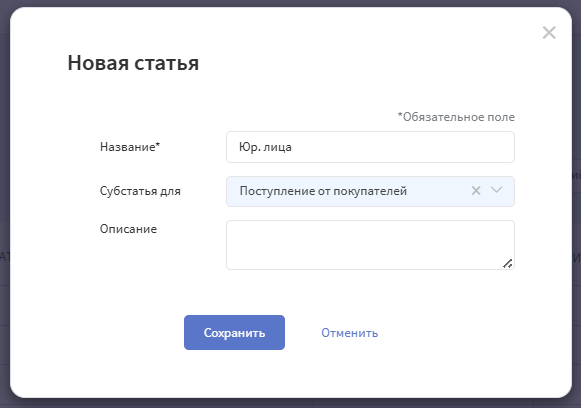Focus the Описание text area
The image size is (581, 408).
[x=370, y=245]
